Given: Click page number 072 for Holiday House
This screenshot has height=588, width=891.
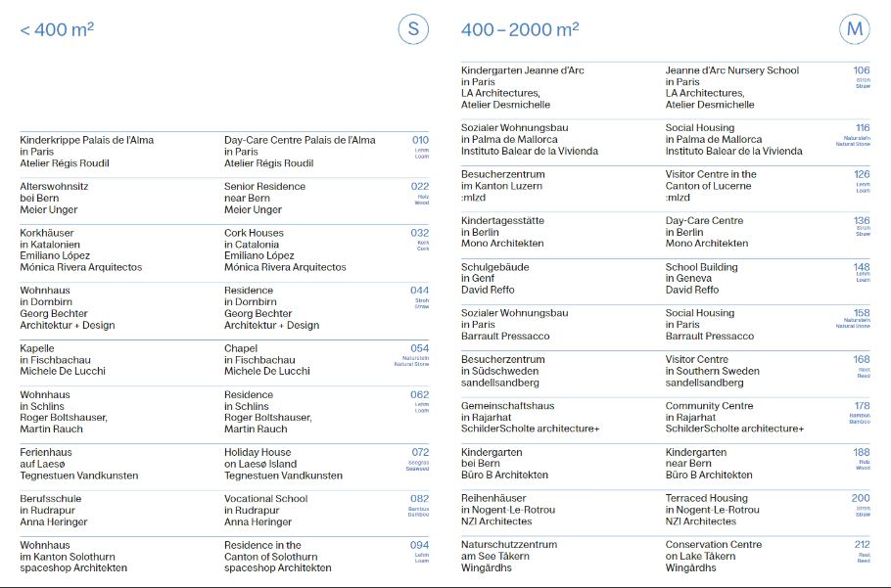Looking at the screenshot, I should [420, 453].
